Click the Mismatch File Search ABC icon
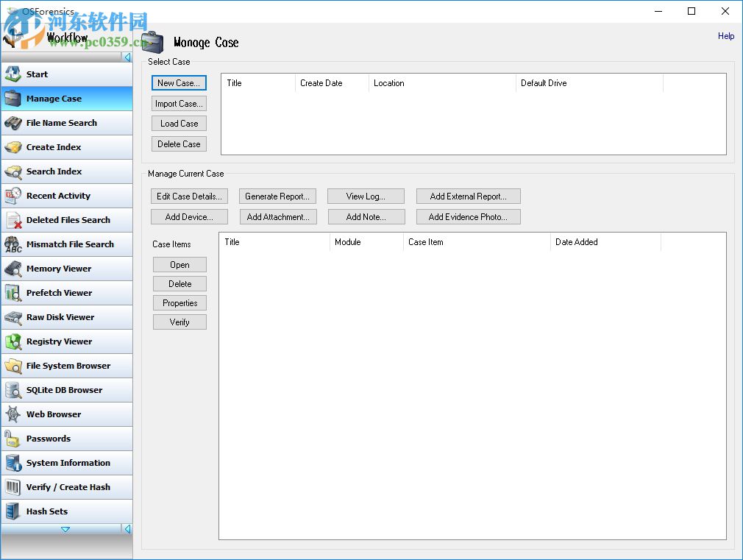 pyautogui.click(x=13, y=244)
